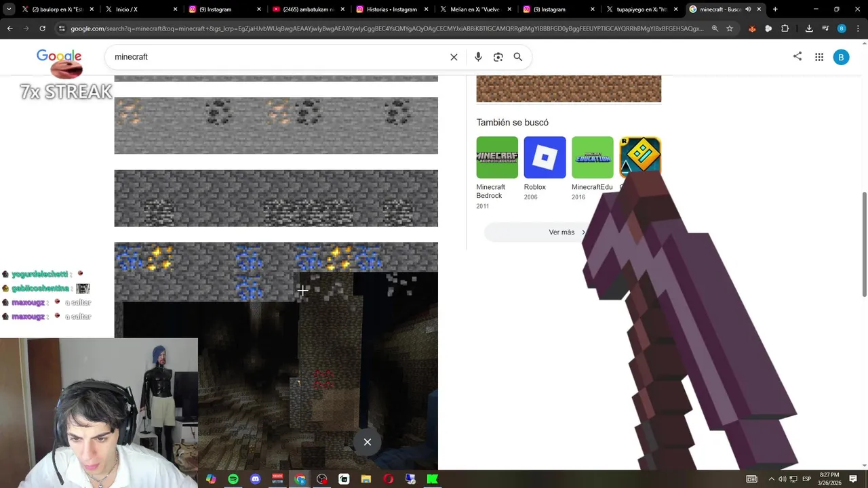Open Roblox related search
Image resolution: width=868 pixels, height=488 pixels.
[545, 168]
